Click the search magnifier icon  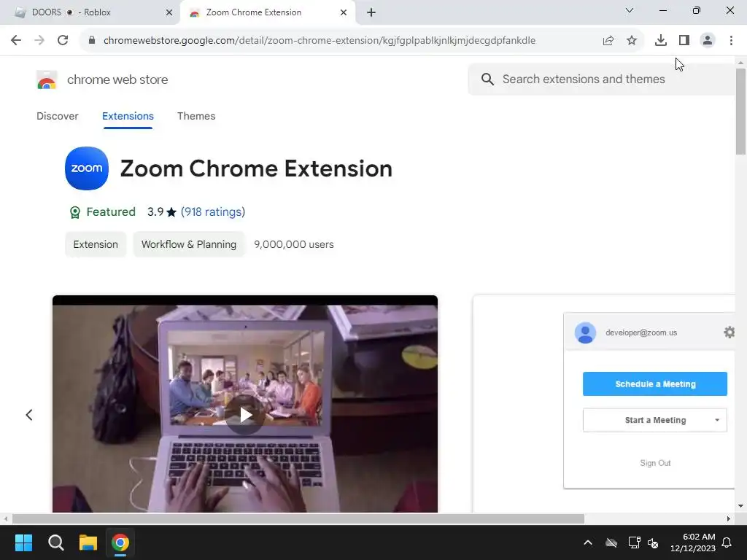pos(487,79)
